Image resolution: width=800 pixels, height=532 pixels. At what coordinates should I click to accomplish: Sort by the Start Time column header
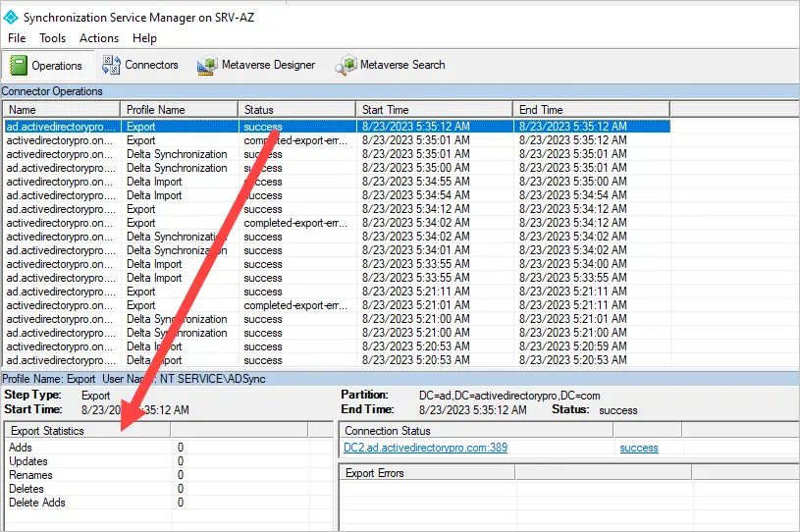click(x=434, y=110)
